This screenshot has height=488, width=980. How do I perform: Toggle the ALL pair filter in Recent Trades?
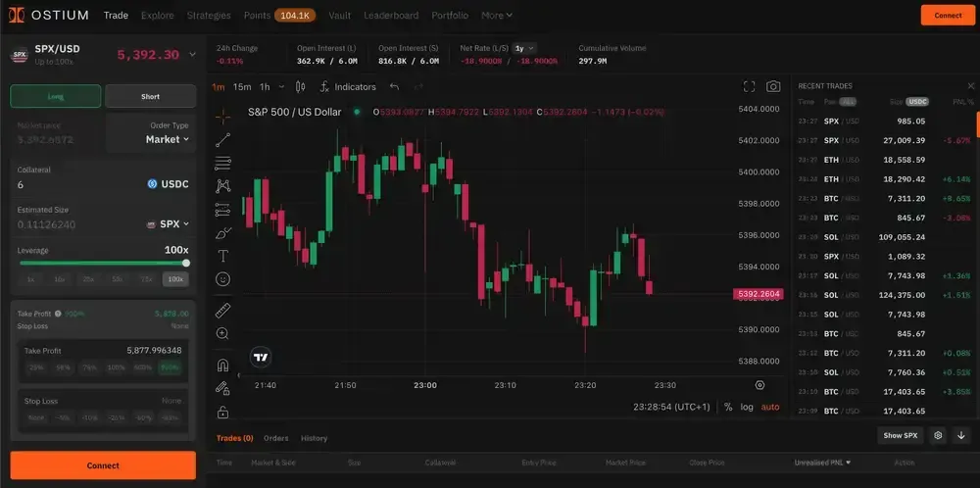tap(848, 102)
